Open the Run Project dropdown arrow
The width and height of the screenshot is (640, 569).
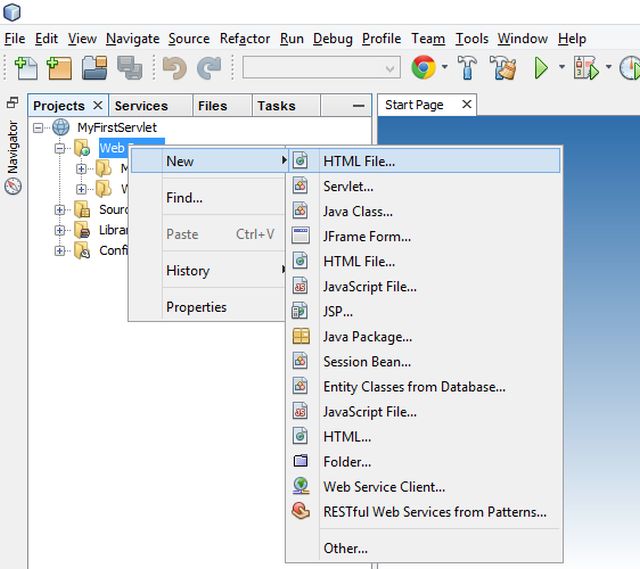(562, 67)
